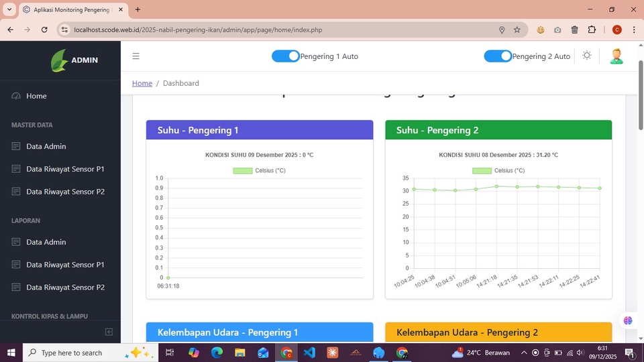Click Celsius color swatch in Pengering 2 legend

(482, 171)
